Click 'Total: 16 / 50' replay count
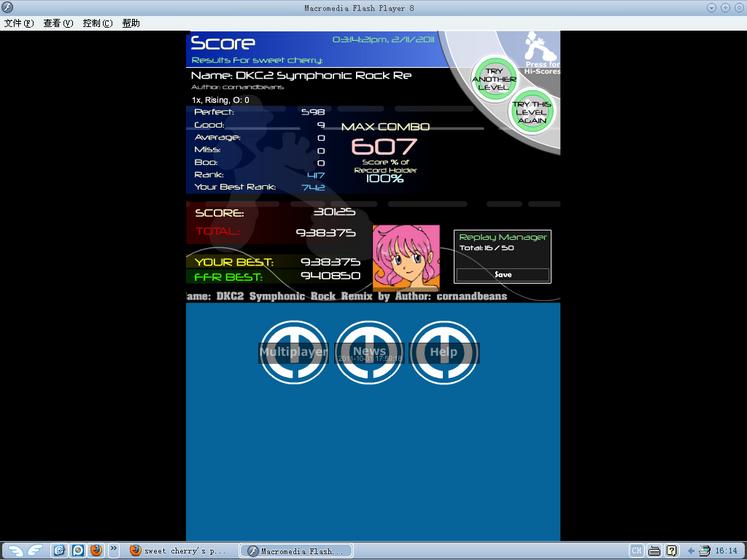Viewport: 747px width, 560px height. (486, 248)
